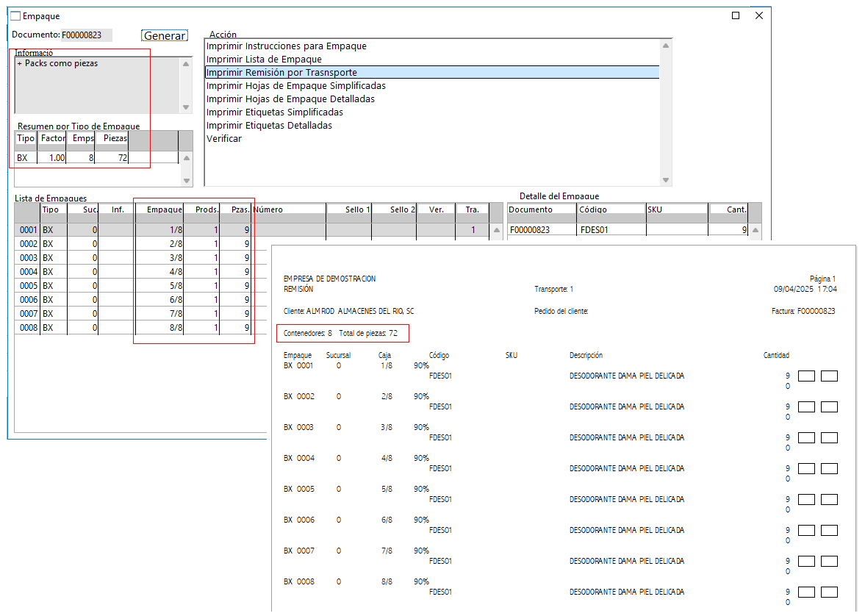Click FDES01 cell in Detalle del Empaque
The height and width of the screenshot is (616, 865).
point(611,230)
